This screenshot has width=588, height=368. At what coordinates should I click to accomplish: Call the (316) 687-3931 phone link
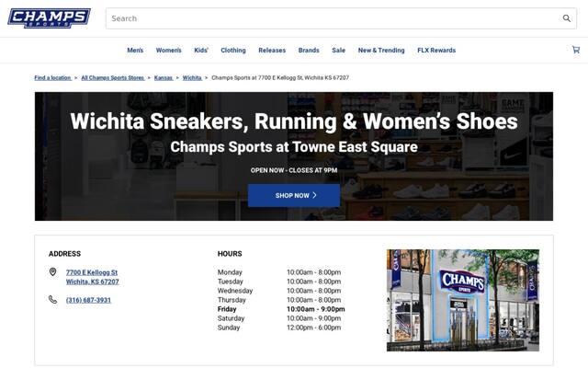88,300
